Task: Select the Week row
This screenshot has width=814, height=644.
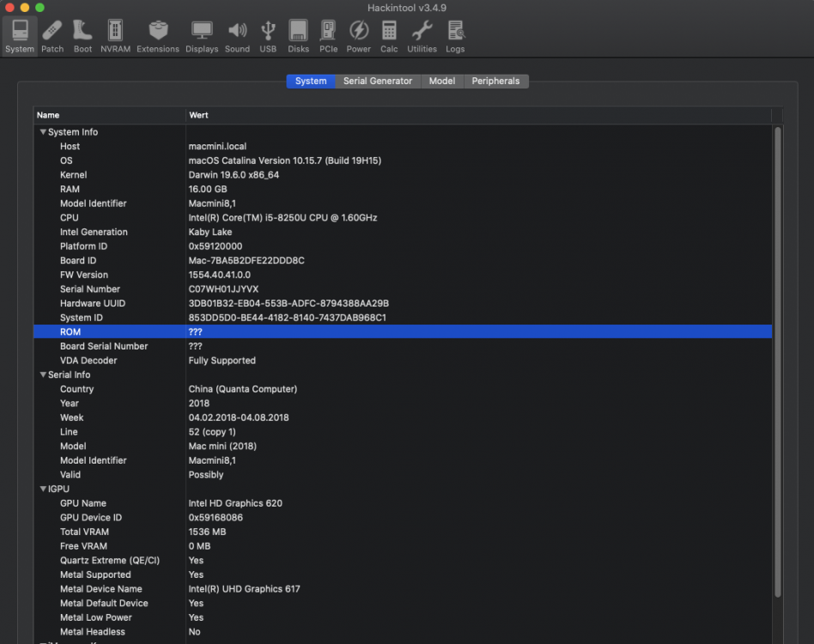Action: click(403, 418)
